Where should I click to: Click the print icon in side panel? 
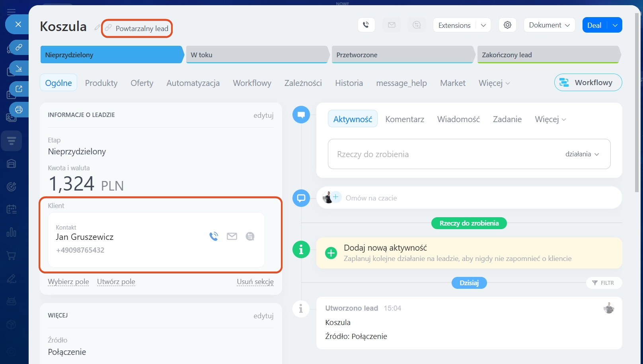[19, 109]
